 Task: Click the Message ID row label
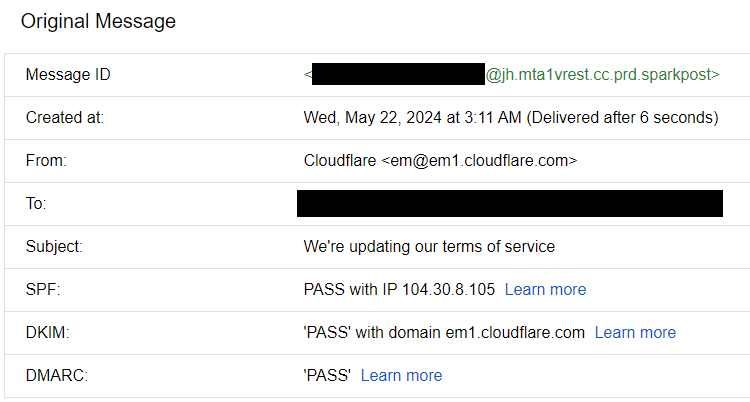click(x=68, y=75)
